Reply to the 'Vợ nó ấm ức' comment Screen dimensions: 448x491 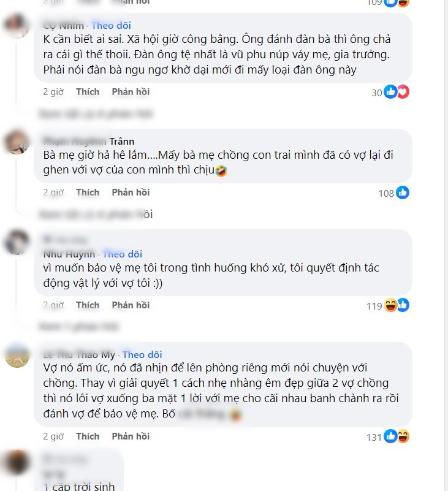pos(131,436)
